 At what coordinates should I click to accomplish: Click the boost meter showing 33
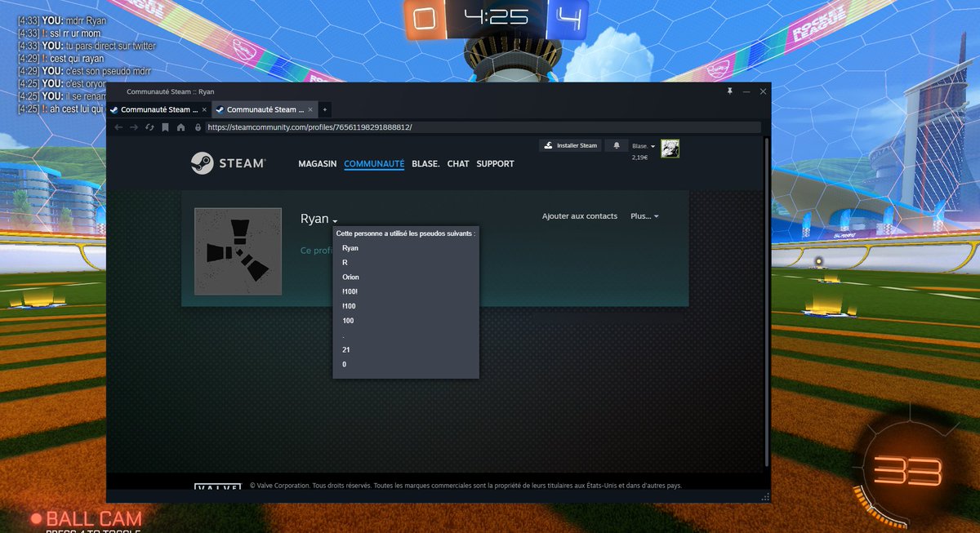point(907,472)
